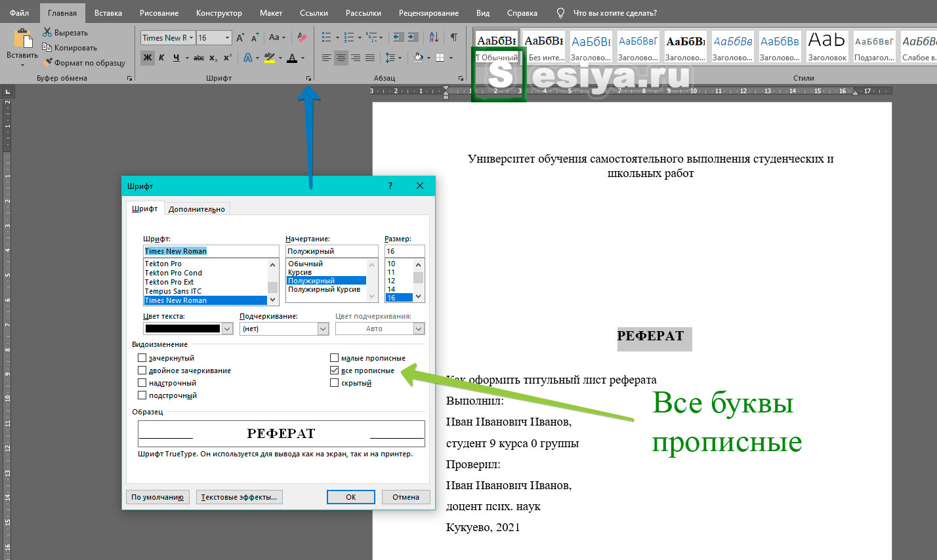This screenshot has width=937, height=560.
Task: Expand the 'Подчеркивание' underline style dropdown
Action: (323, 329)
